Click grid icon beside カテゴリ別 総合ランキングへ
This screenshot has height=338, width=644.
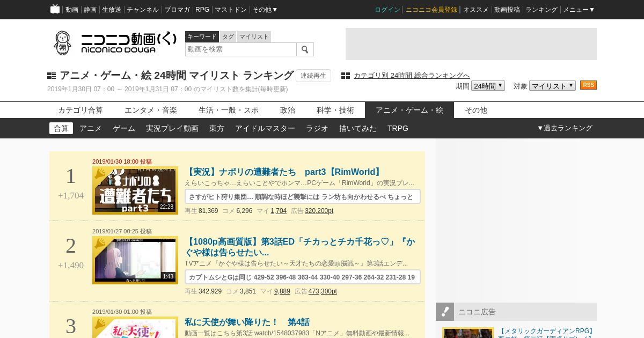tap(346, 76)
